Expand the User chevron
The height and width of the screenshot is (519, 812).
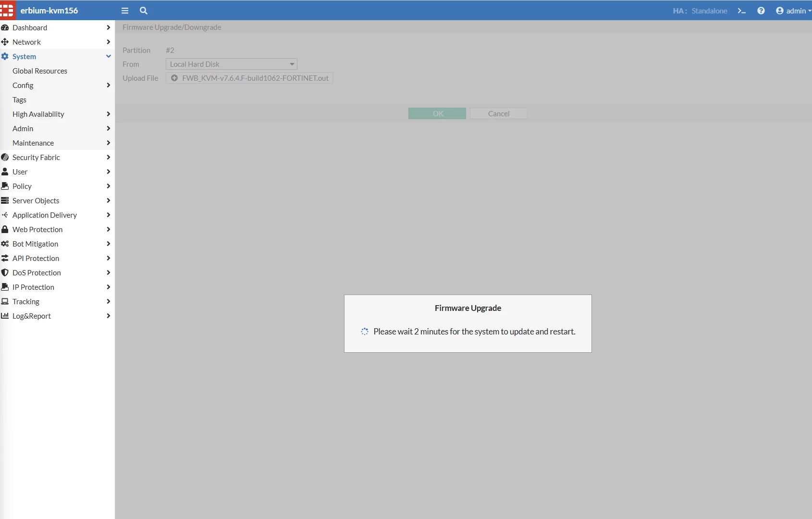coord(108,172)
